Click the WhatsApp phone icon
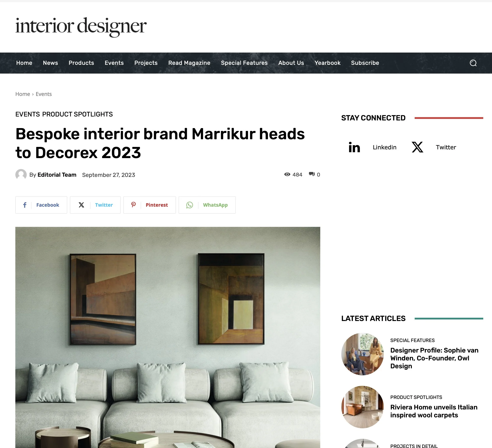The image size is (492, 448). click(x=189, y=205)
